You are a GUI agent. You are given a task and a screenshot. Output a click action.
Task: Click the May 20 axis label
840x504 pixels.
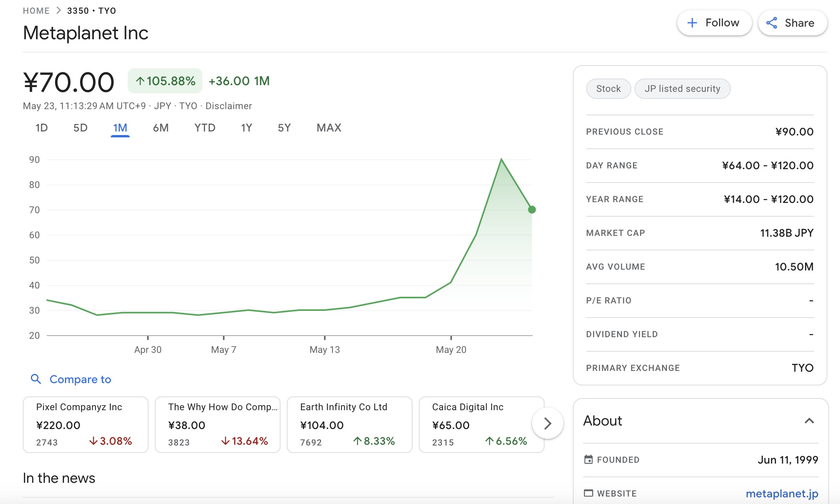pos(451,350)
